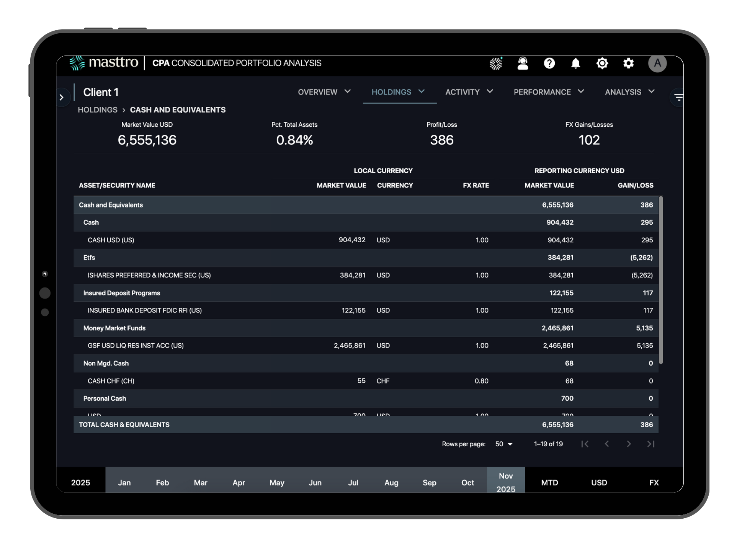737x560 pixels.
Task: Open the settings gear icon
Action: (628, 63)
